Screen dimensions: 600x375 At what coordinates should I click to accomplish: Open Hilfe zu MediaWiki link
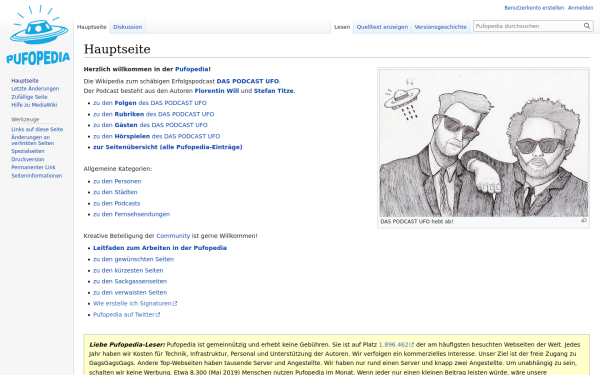coord(34,104)
